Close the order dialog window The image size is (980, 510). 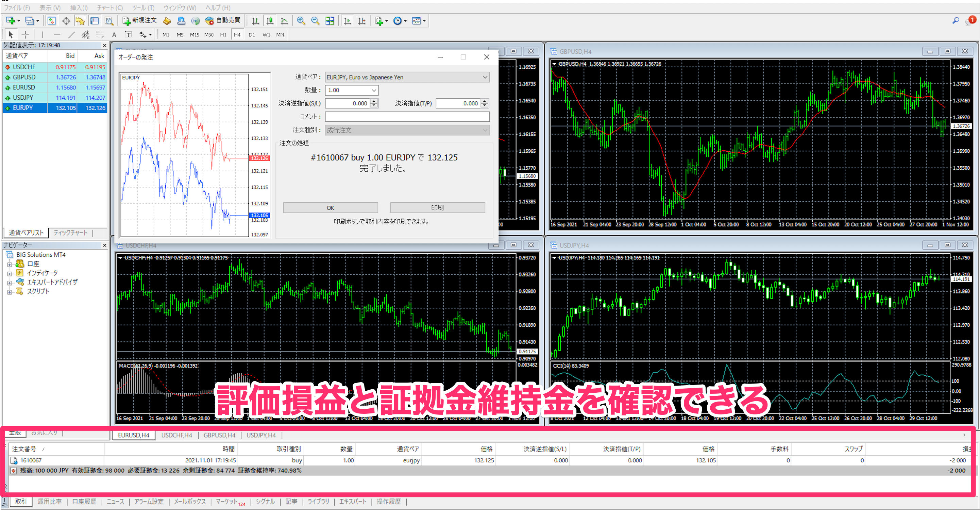[x=487, y=57]
